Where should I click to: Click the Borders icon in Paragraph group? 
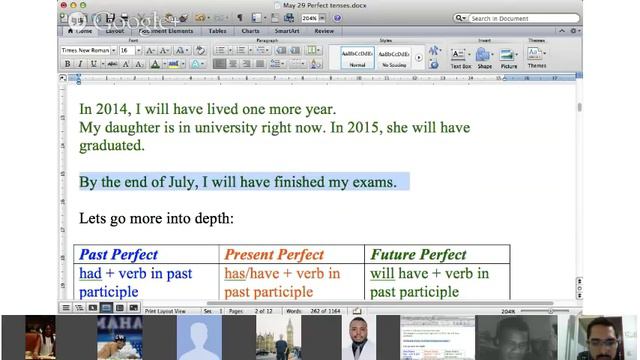(297, 64)
